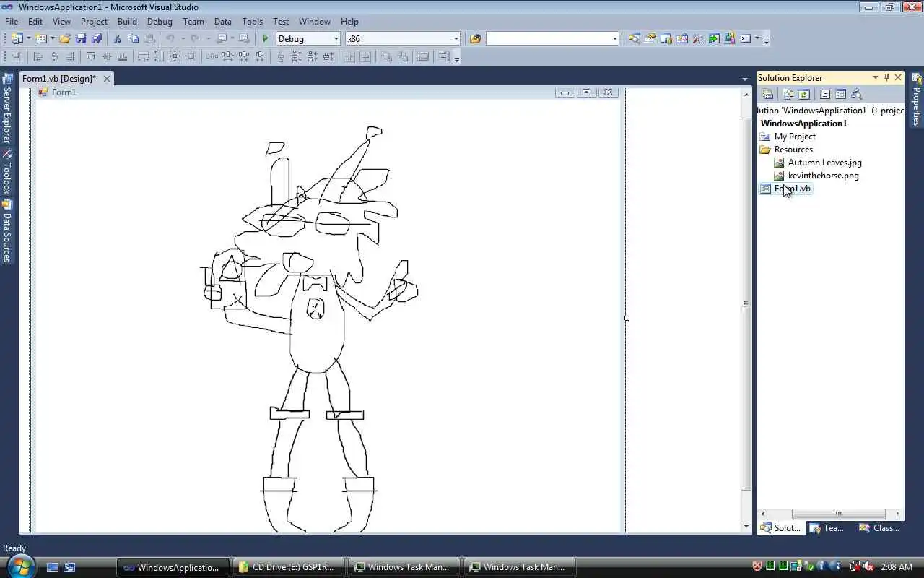Open the Properties side tab
The height and width of the screenshot is (578, 924).
pos(917,100)
